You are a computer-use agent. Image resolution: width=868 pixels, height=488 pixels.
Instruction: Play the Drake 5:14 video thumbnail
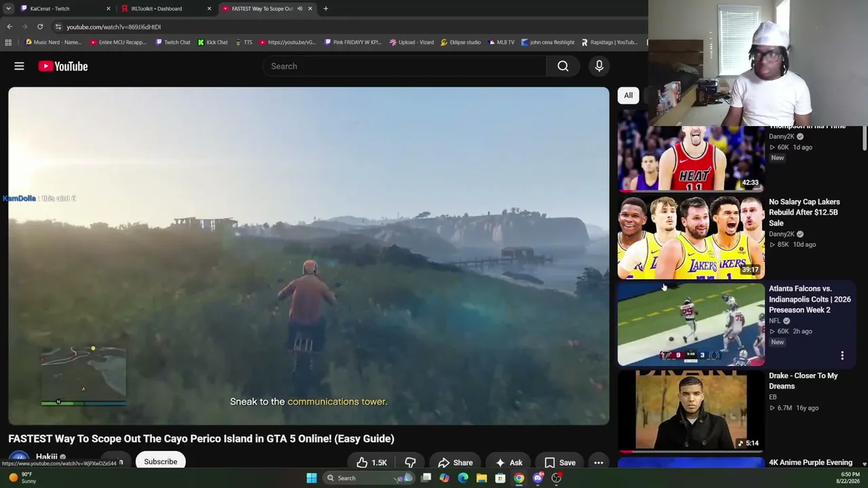691,411
